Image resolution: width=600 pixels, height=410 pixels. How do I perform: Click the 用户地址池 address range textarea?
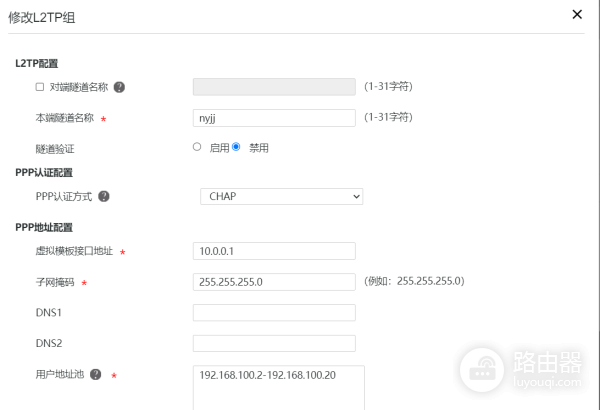(x=278, y=386)
